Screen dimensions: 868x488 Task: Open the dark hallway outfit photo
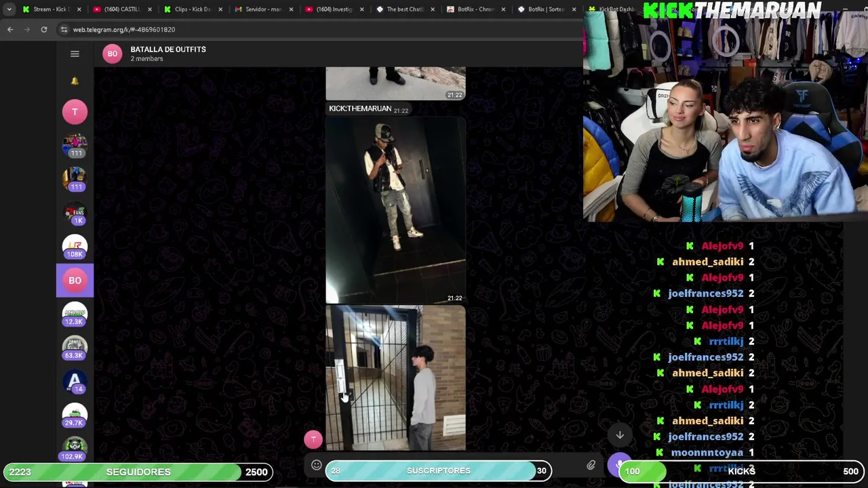click(395, 210)
